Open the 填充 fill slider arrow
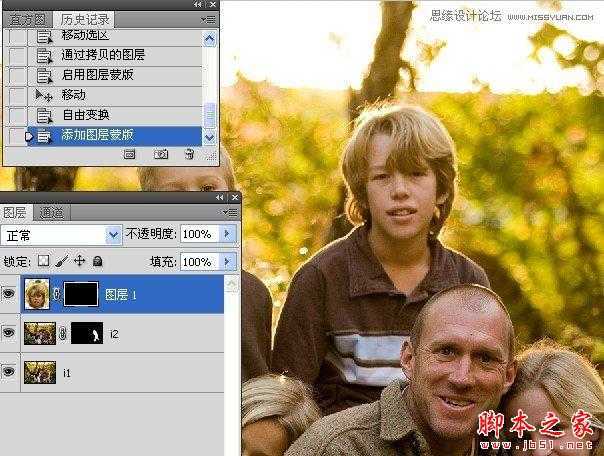This screenshot has width=604, height=456. [227, 262]
